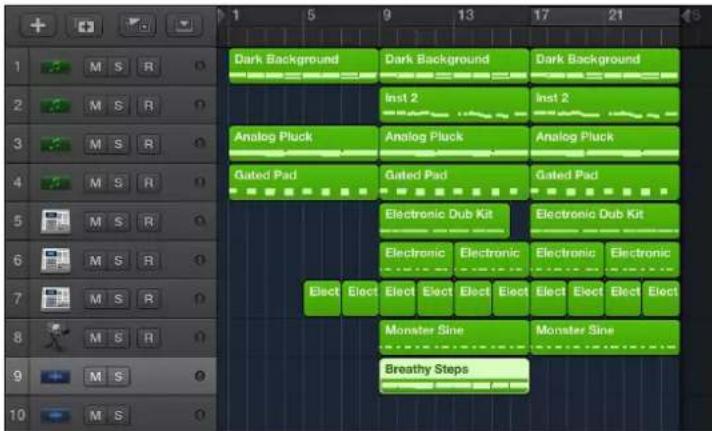Click bar 5 on the timeline ruler
Viewport: 712px width, 431px height.
(x=311, y=15)
